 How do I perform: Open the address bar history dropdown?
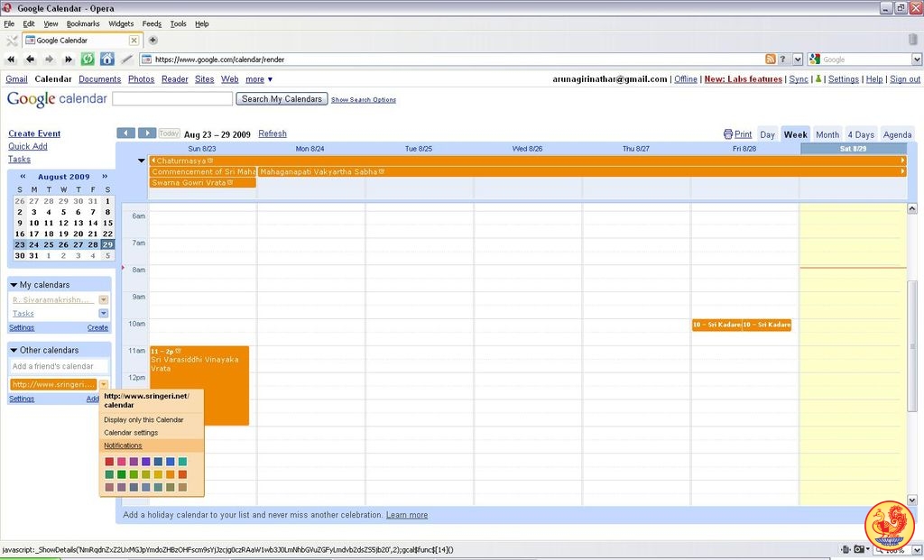798,59
